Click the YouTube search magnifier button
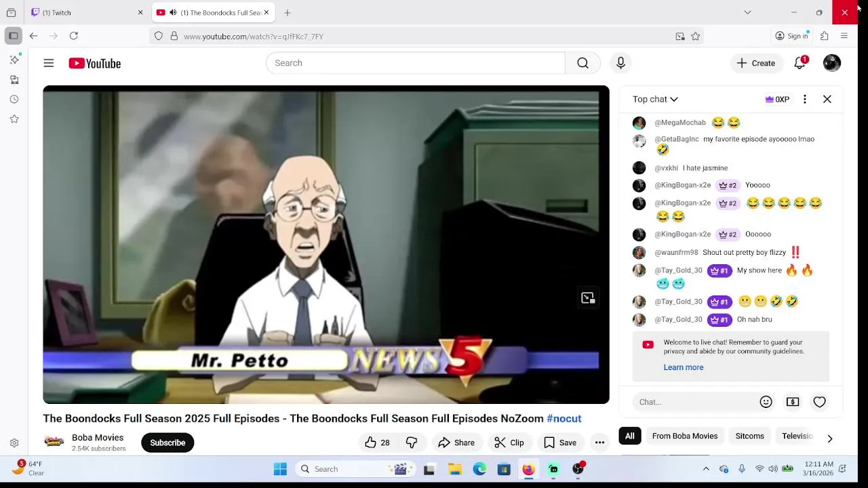 tap(583, 63)
